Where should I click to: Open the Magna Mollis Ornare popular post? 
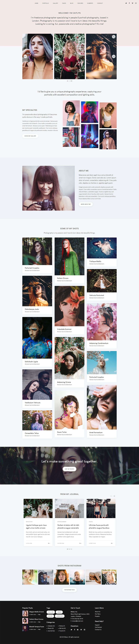(37, 612)
